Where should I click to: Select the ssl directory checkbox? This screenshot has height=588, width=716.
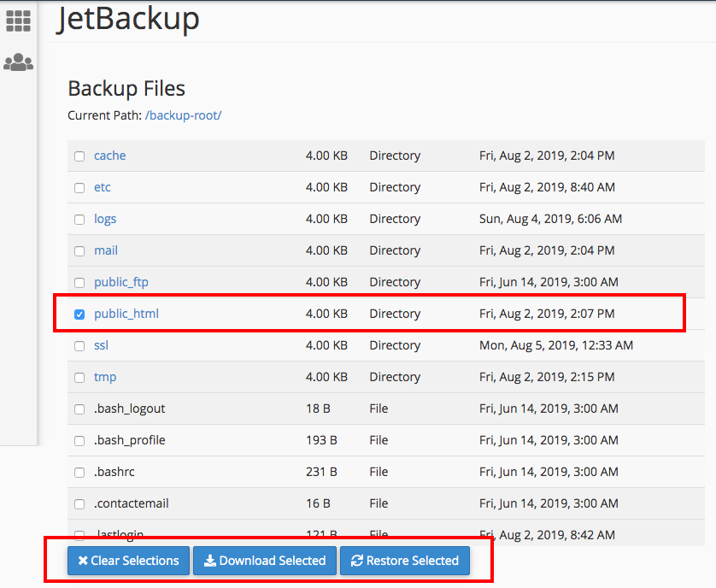click(x=79, y=346)
